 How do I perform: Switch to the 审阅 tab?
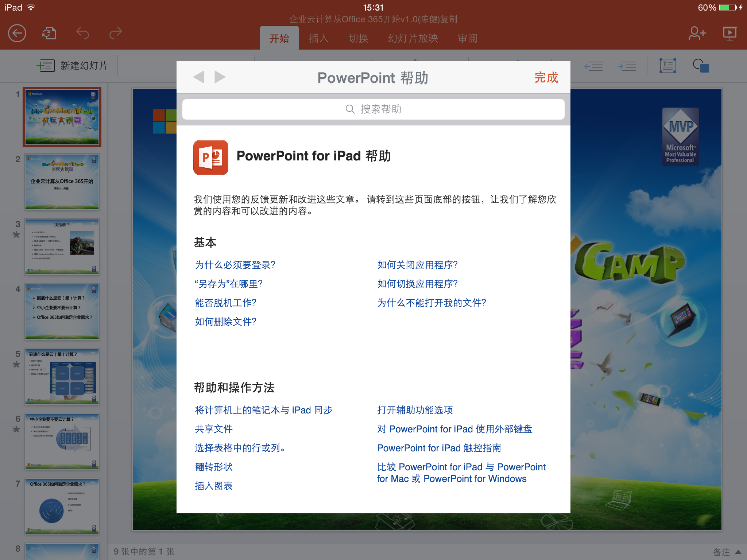[x=468, y=38]
